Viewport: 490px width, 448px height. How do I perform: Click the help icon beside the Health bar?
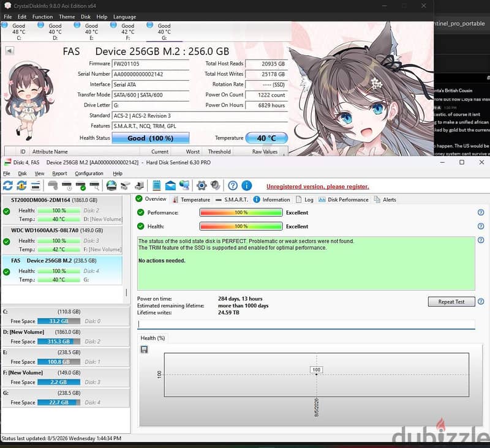pos(481,226)
